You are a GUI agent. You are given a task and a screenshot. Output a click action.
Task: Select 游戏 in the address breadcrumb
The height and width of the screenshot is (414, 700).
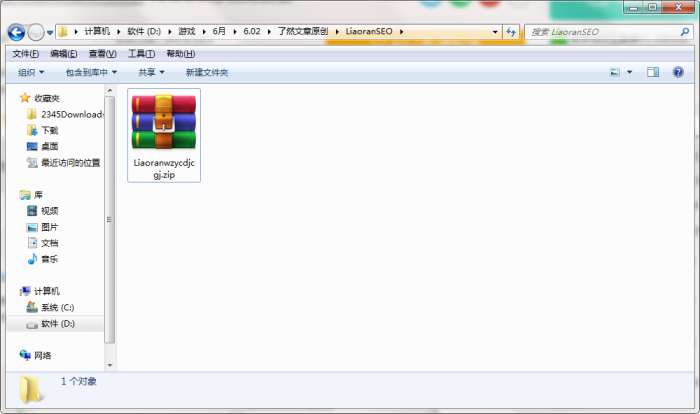pyautogui.click(x=187, y=31)
